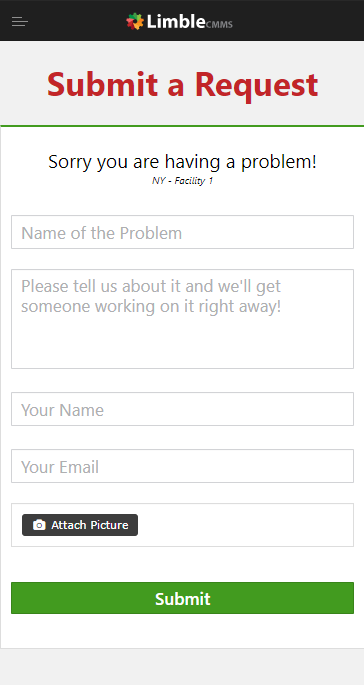Click the small gray CMMS text in header
The image size is (364, 685).
(x=219, y=24)
